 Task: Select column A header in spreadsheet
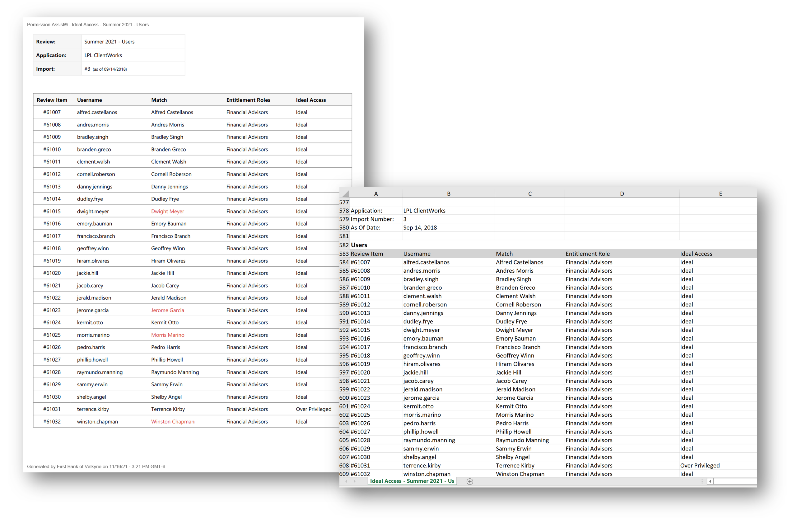tap(375, 193)
